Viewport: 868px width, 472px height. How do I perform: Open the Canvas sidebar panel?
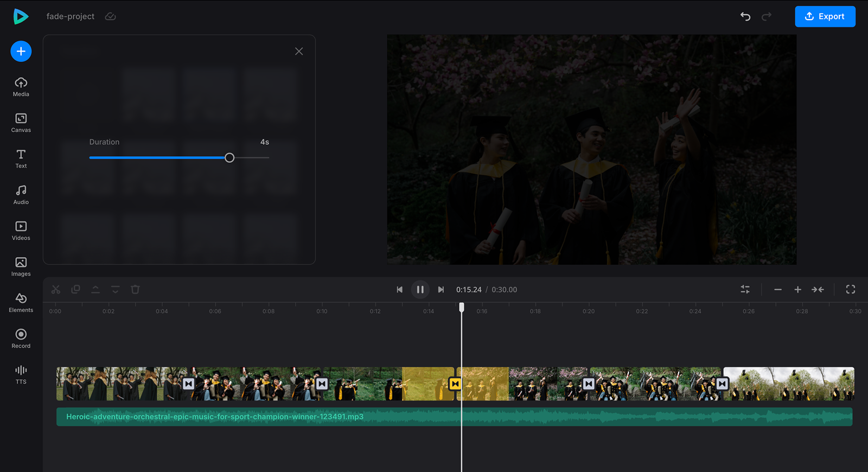click(21, 123)
